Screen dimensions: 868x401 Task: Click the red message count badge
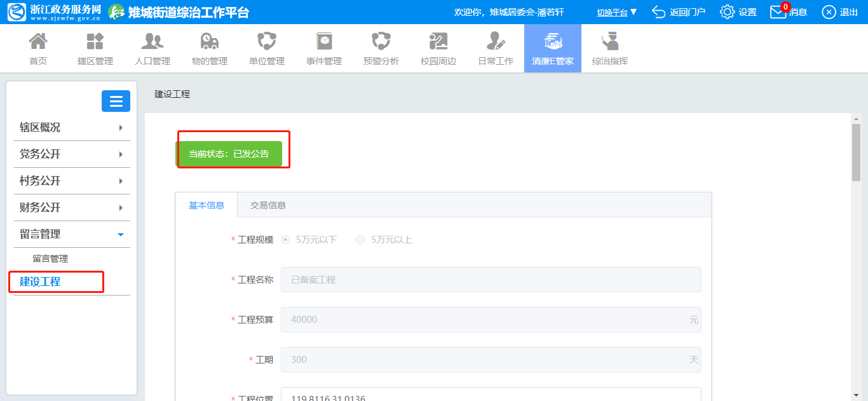(786, 7)
